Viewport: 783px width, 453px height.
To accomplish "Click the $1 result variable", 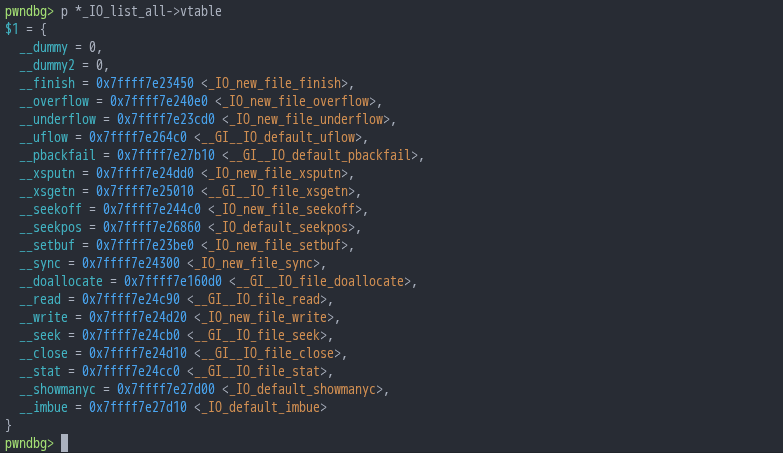I will tap(11, 29).
